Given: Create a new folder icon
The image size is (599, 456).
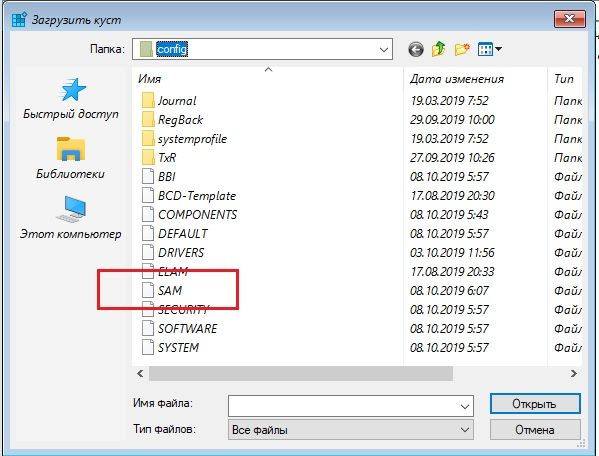Looking at the screenshot, I should (x=461, y=49).
